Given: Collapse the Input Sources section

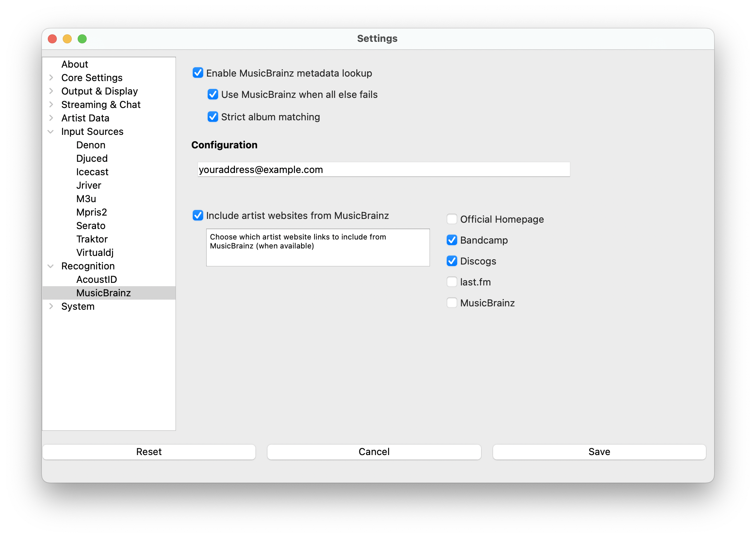Looking at the screenshot, I should point(51,132).
